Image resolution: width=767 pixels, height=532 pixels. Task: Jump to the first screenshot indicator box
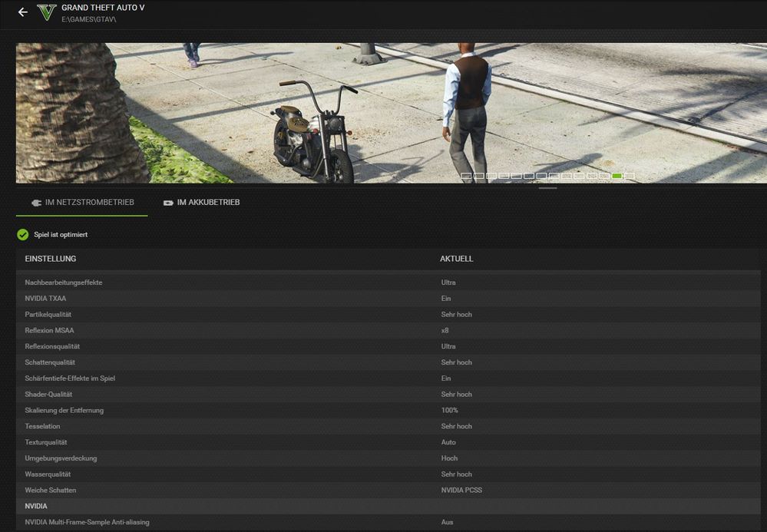[x=466, y=176]
